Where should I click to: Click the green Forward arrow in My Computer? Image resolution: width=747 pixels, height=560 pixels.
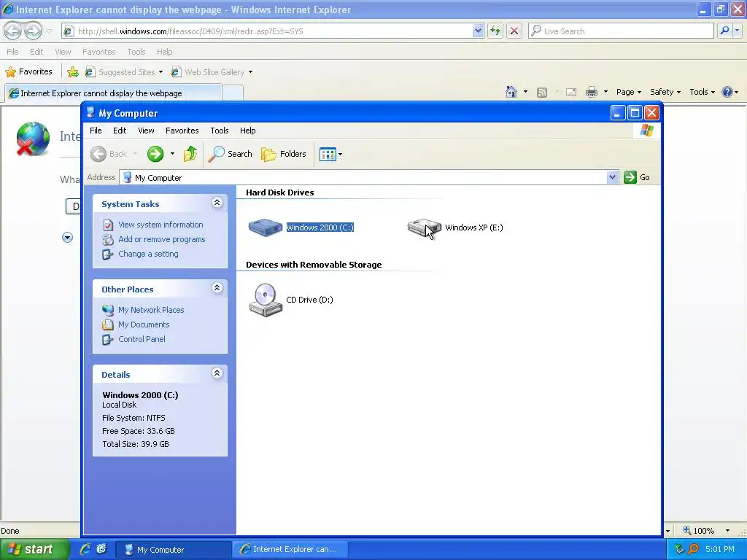tap(155, 154)
